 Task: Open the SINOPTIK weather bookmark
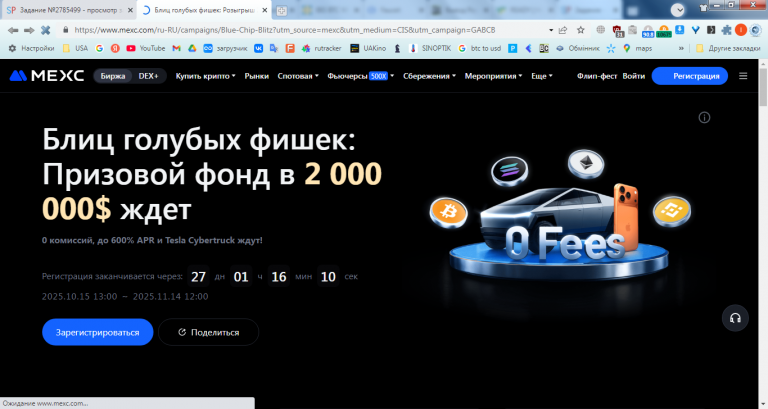pos(430,48)
